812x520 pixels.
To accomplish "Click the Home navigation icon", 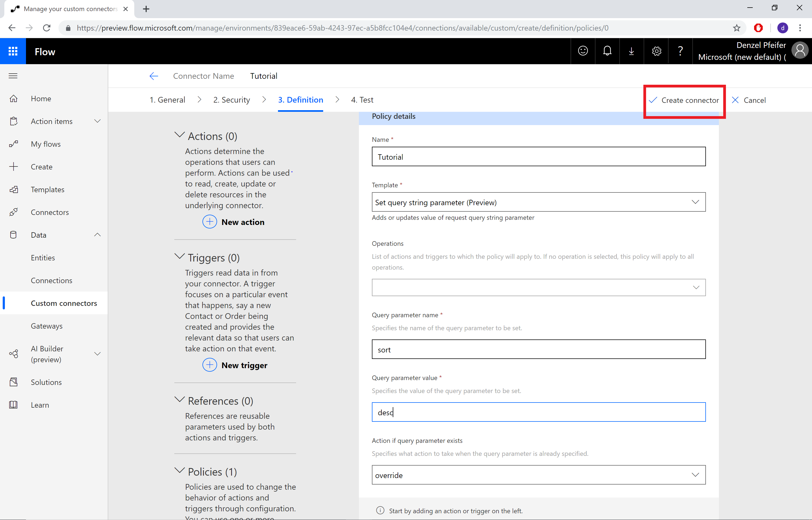I will [14, 98].
